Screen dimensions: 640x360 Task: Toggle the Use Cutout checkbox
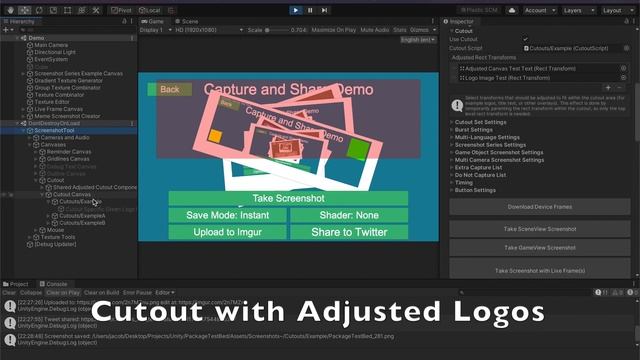coord(526,40)
